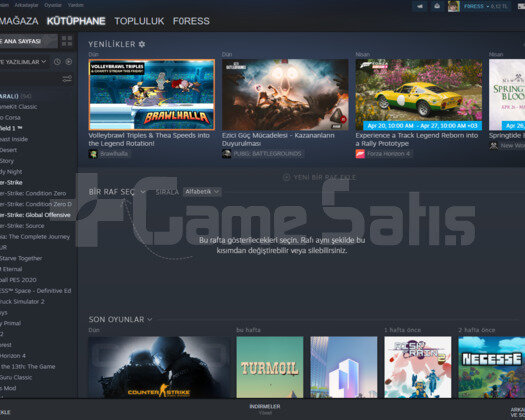Viewport: 525px width, 420px height.
Task: Open F0RESS profile tab
Action: 191,21
